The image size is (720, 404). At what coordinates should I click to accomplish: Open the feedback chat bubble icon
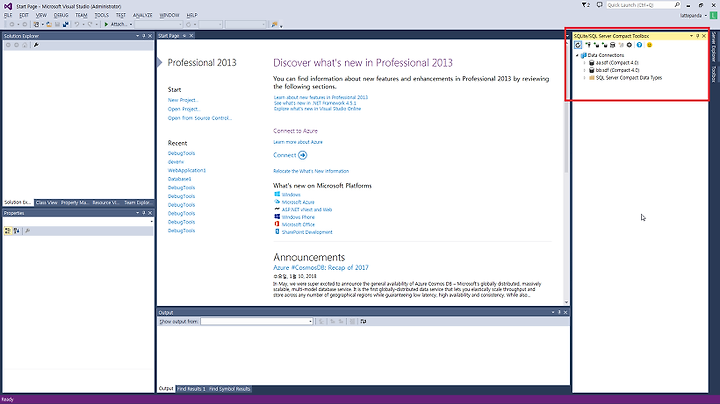(x=600, y=5)
